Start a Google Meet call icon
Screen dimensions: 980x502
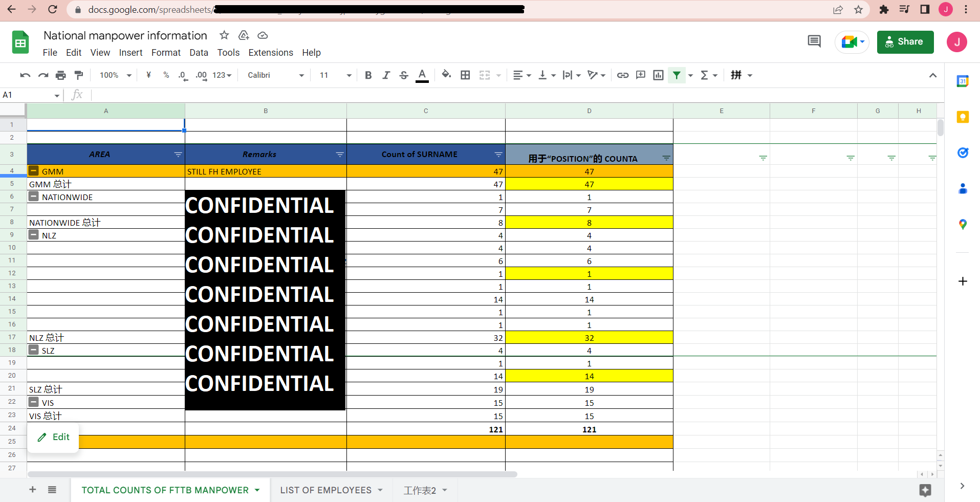pyautogui.click(x=852, y=42)
